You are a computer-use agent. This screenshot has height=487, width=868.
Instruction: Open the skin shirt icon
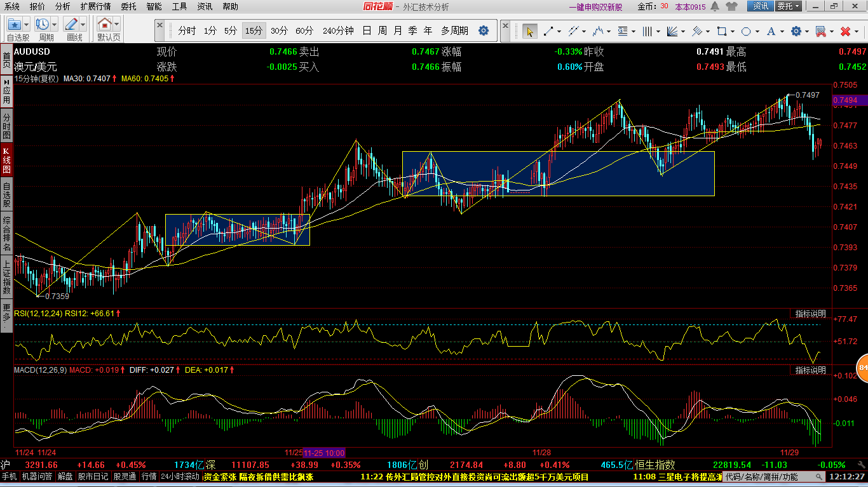pyautogui.click(x=731, y=6)
